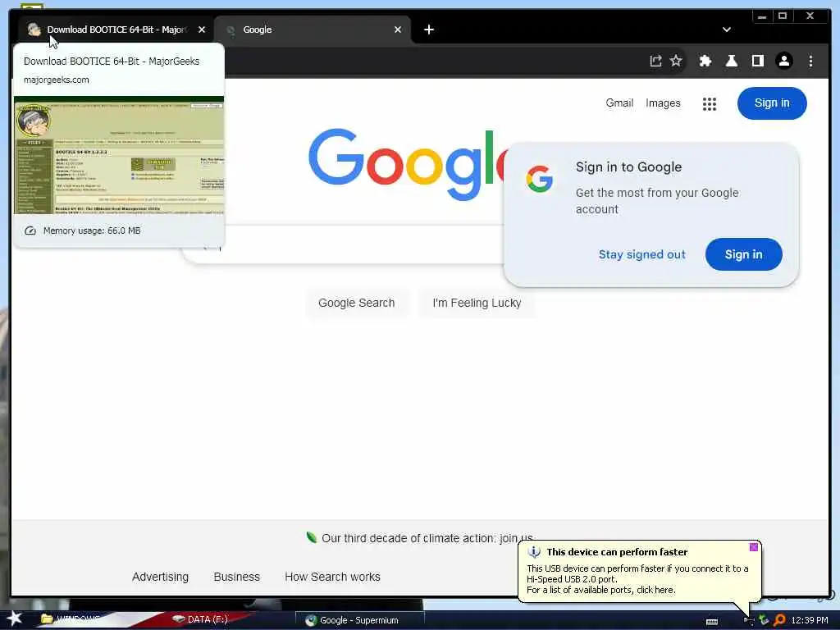Click the MajorGeeks tab preview thumbnail
The height and width of the screenshot is (630, 840).
pyautogui.click(x=119, y=155)
